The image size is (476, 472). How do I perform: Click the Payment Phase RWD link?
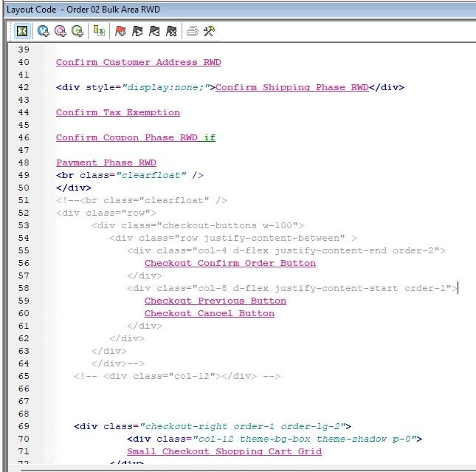[x=106, y=163]
